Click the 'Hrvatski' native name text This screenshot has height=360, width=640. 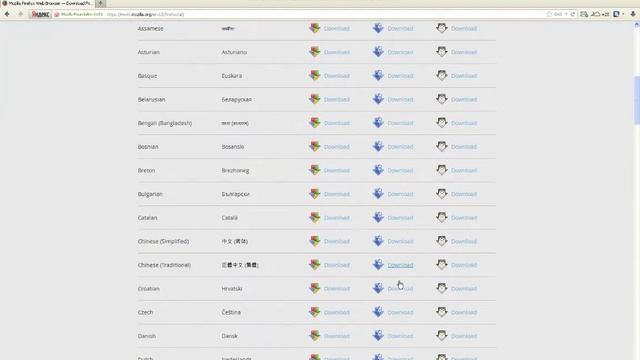pyautogui.click(x=232, y=289)
